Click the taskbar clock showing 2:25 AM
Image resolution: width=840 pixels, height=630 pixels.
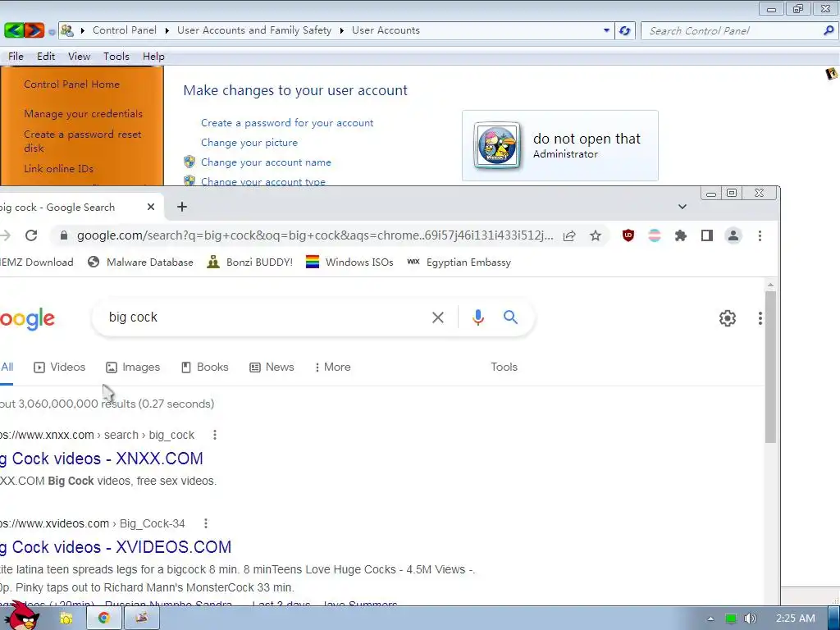click(x=796, y=619)
